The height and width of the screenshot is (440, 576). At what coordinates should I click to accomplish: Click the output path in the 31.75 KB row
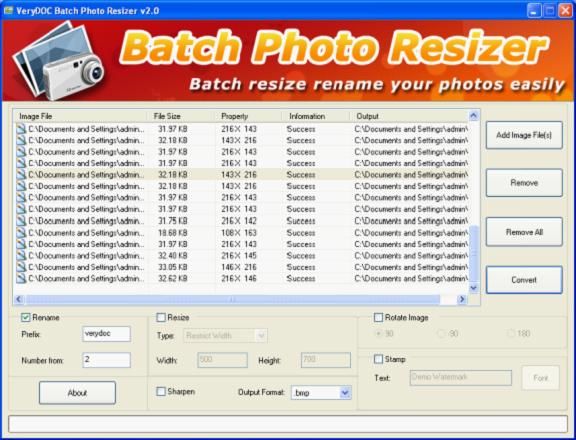point(411,221)
